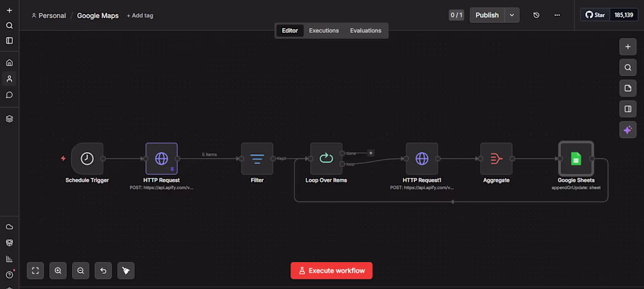Image resolution: width=644 pixels, height=289 pixels.
Task: Select the Loop Over Items node
Action: [x=326, y=159]
